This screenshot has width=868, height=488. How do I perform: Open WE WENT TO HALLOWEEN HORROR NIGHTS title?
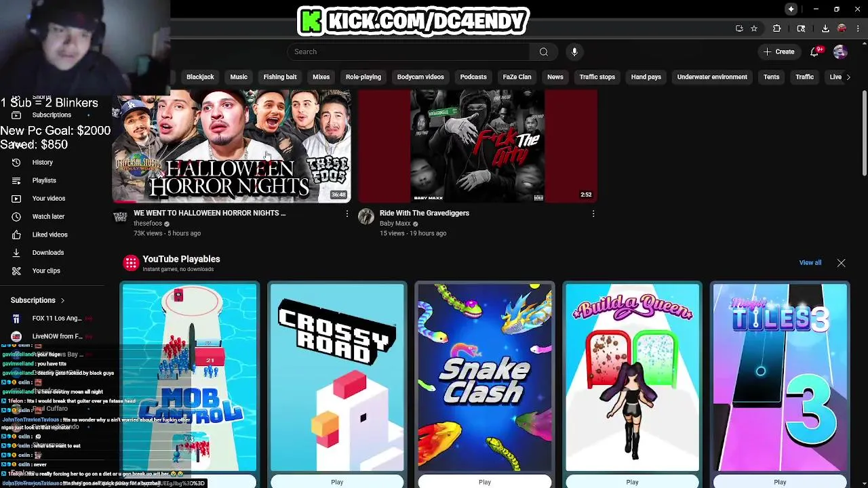pyautogui.click(x=210, y=213)
